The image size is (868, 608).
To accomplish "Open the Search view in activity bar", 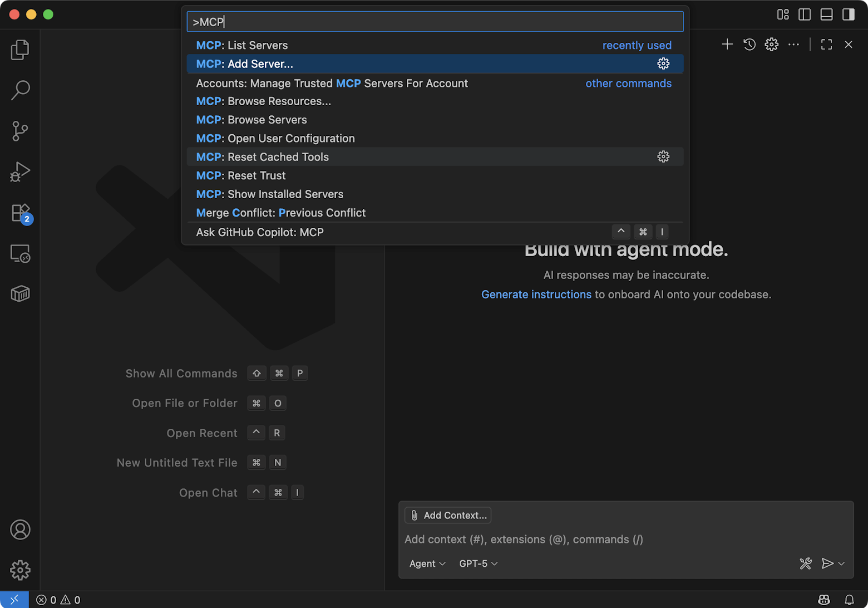I will point(20,90).
